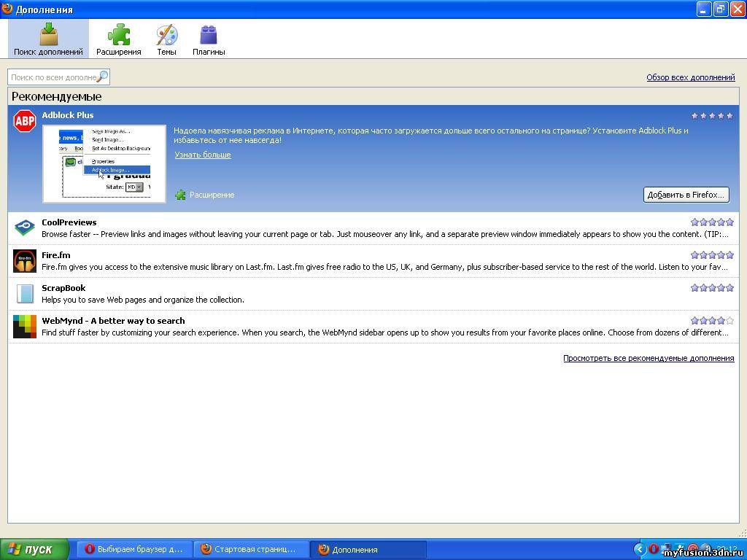
Task: Click the Adblock Plus star rating
Action: pyautogui.click(x=712, y=116)
